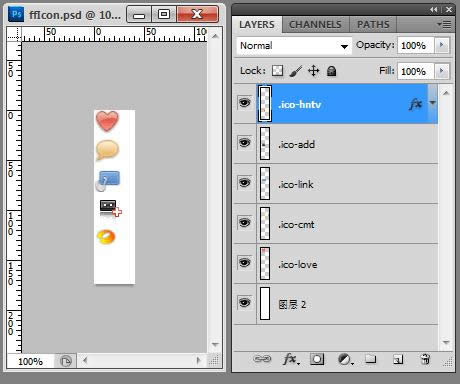Click the document scrollbar down arrow
This screenshot has height=384, width=460.
(215, 344)
